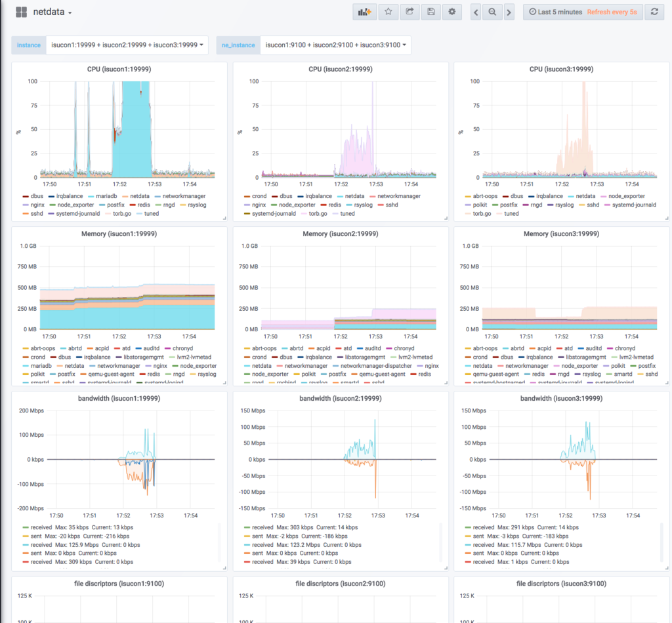The width and height of the screenshot is (672, 623).
Task: Open file discriptors (isucon1:9100) panel title menu
Action: pos(119,584)
